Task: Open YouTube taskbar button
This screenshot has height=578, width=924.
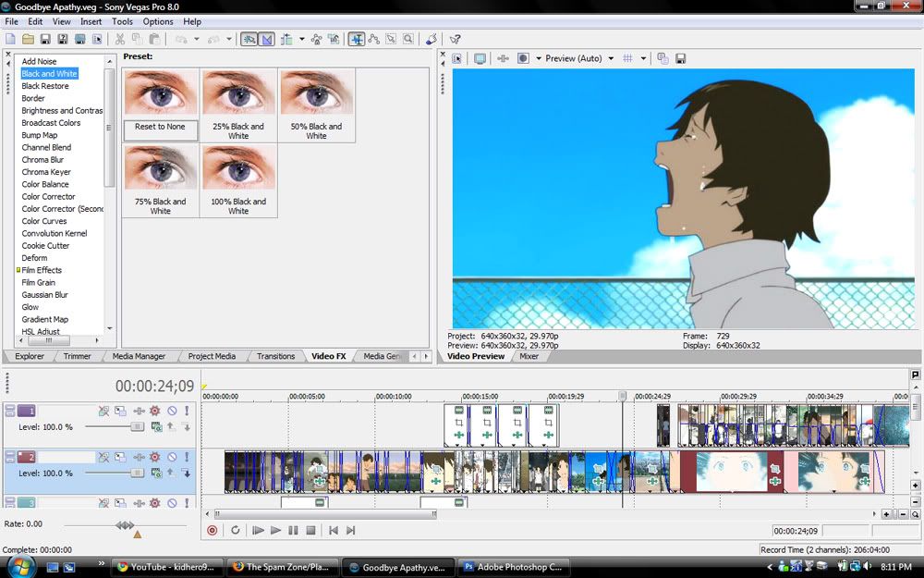Action: click(167, 567)
